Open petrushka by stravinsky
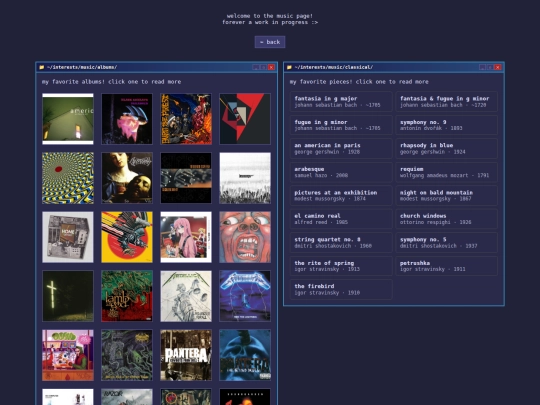Screen dimensions: 540x405 point(447,266)
